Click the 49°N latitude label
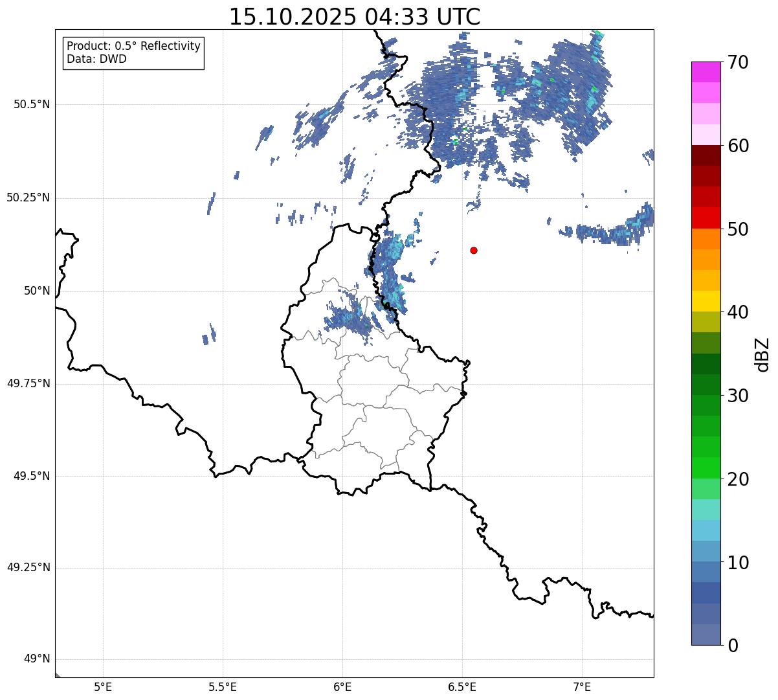778x700 pixels. (x=37, y=659)
